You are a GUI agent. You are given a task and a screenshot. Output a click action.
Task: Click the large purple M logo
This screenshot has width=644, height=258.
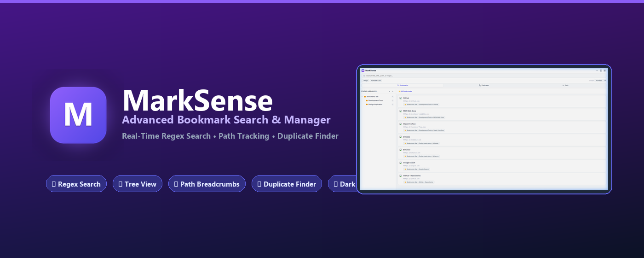point(78,115)
